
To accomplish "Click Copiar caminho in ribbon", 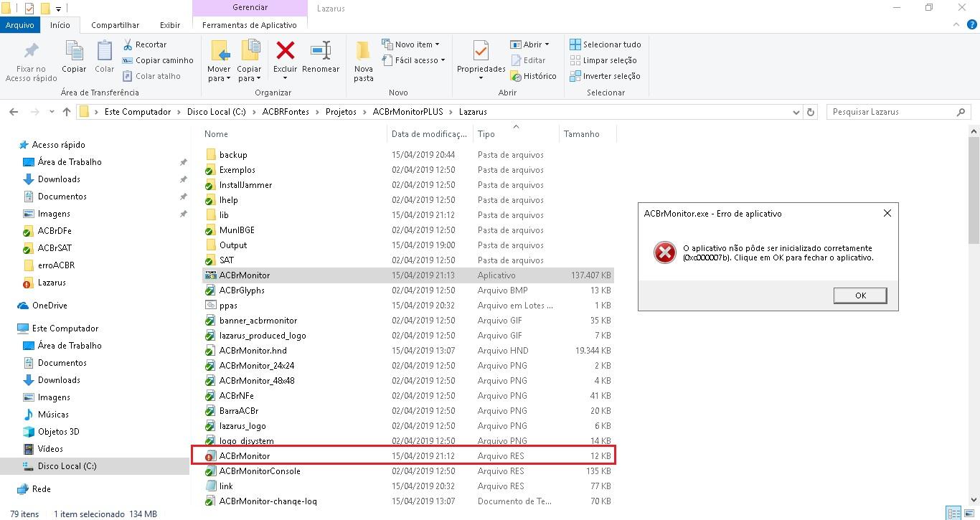I will [x=158, y=60].
